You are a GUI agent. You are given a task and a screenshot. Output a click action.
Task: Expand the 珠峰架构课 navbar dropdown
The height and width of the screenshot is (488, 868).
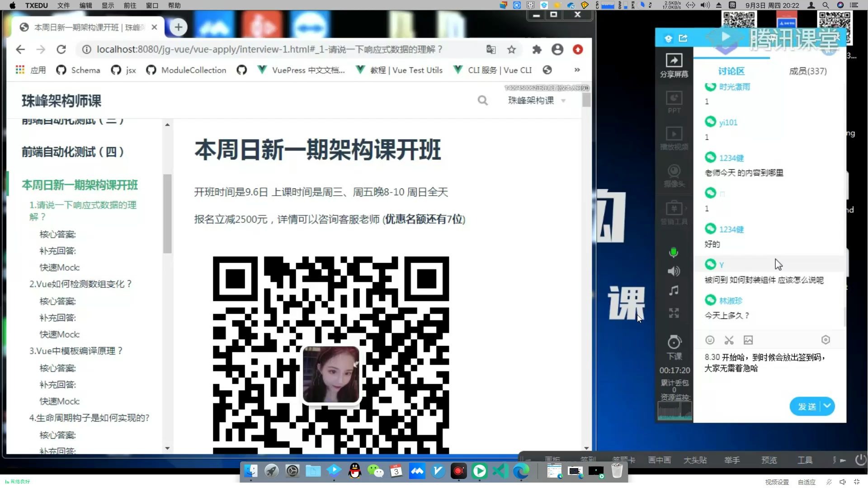[x=537, y=100]
